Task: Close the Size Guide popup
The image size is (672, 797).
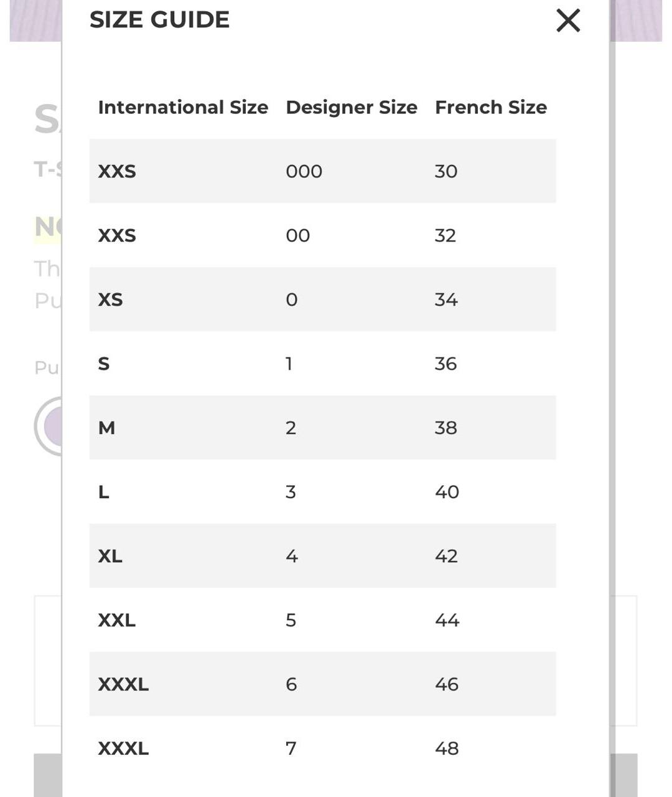Action: pos(568,20)
